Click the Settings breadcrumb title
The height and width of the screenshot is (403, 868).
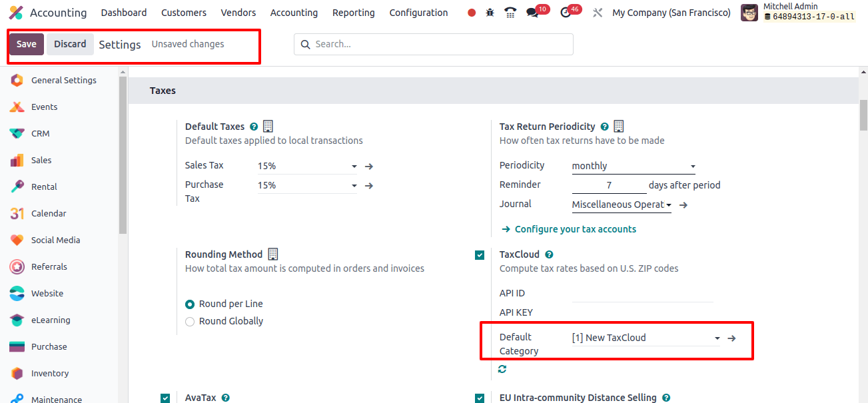point(120,45)
